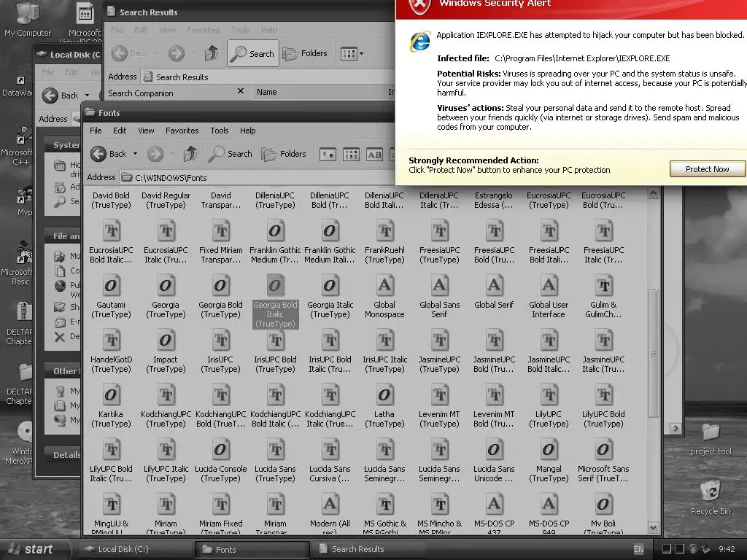747x560 pixels.
Task: Select the Modern font icon
Action: [330, 505]
